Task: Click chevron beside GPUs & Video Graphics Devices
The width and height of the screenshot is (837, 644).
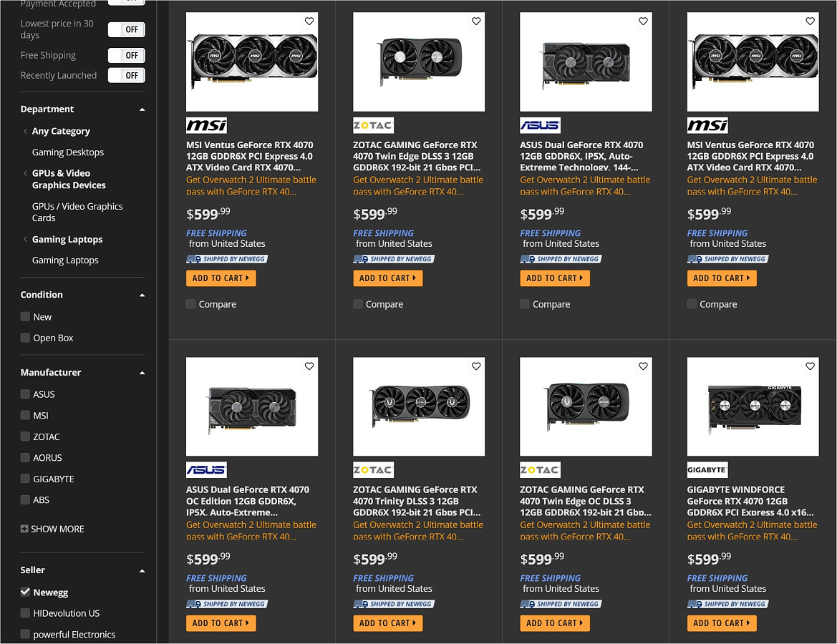Action: coord(25,173)
